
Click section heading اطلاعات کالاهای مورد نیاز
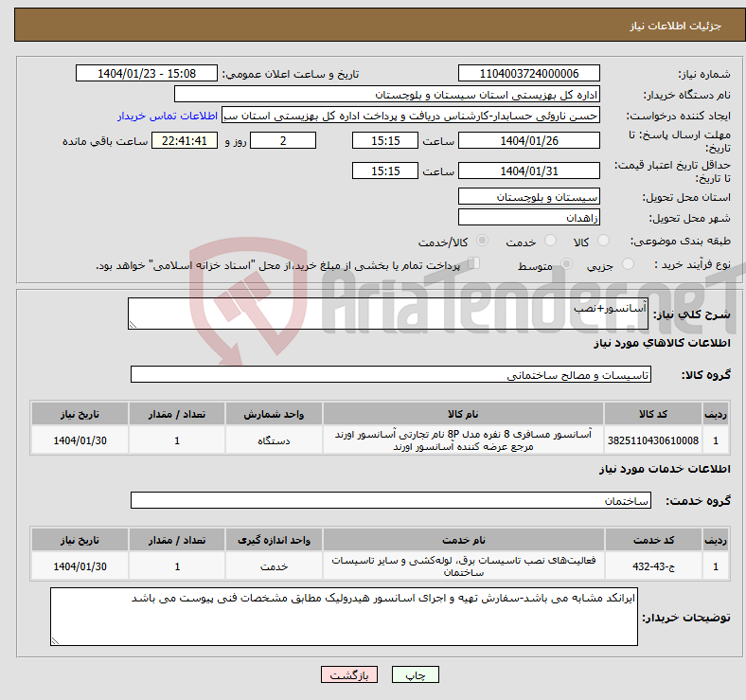(662, 343)
